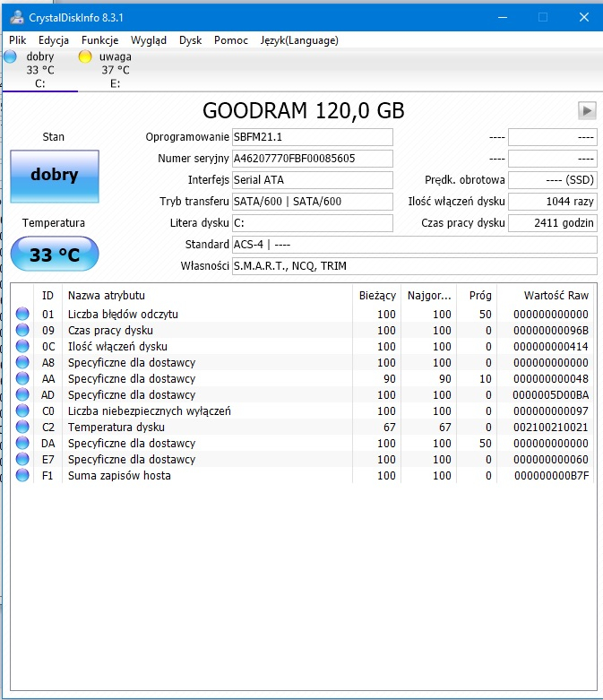The width and height of the screenshot is (603, 700).
Task: Select the Czas pracy dysku attribute row
Action: 302,330
